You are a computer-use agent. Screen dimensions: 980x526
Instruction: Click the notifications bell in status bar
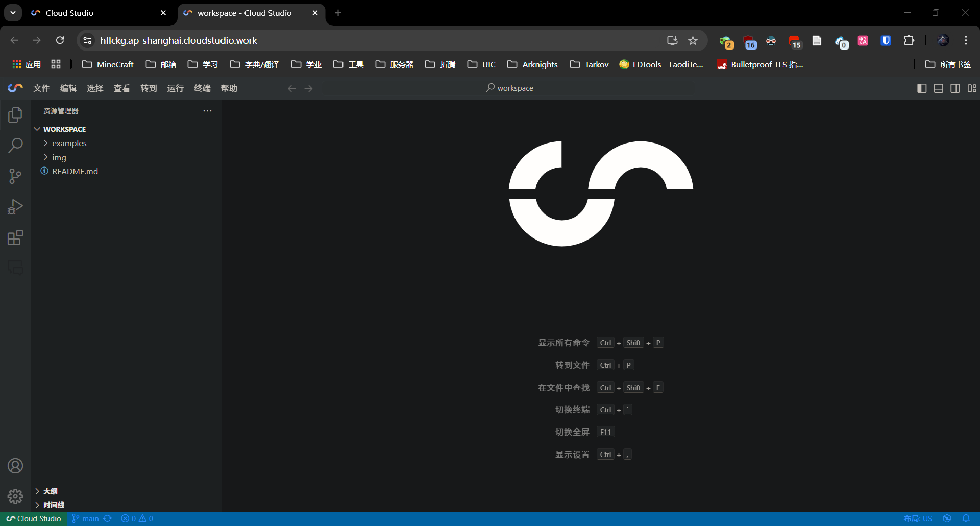click(966, 518)
